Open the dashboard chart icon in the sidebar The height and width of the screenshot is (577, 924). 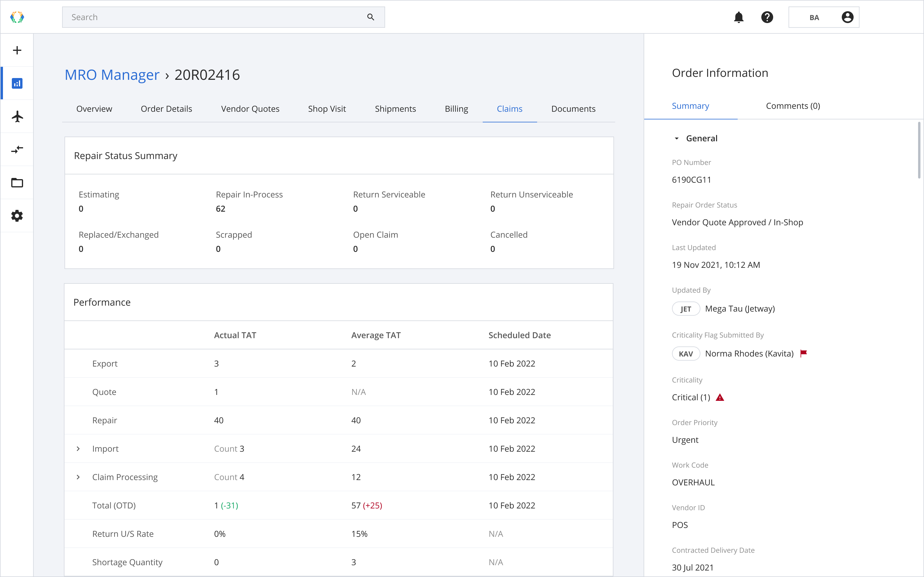17,83
